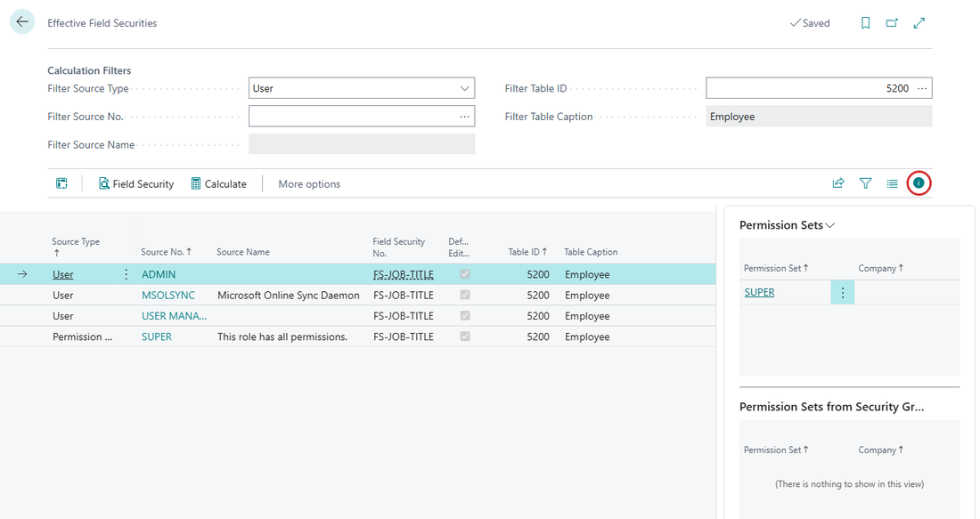The width and height of the screenshot is (980, 519).
Task: Sort Permission Sets pane by Permission Set
Action: point(776,268)
